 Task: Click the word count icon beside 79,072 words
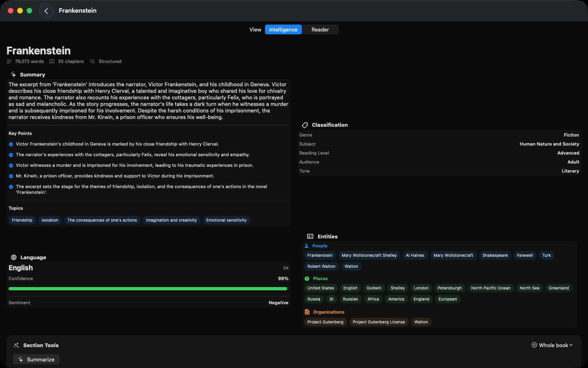pyautogui.click(x=9, y=61)
